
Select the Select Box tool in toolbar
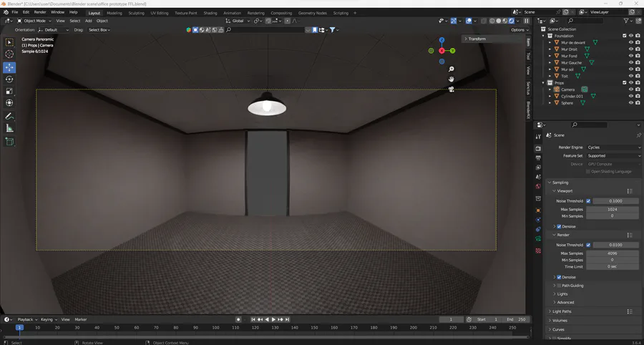point(9,42)
